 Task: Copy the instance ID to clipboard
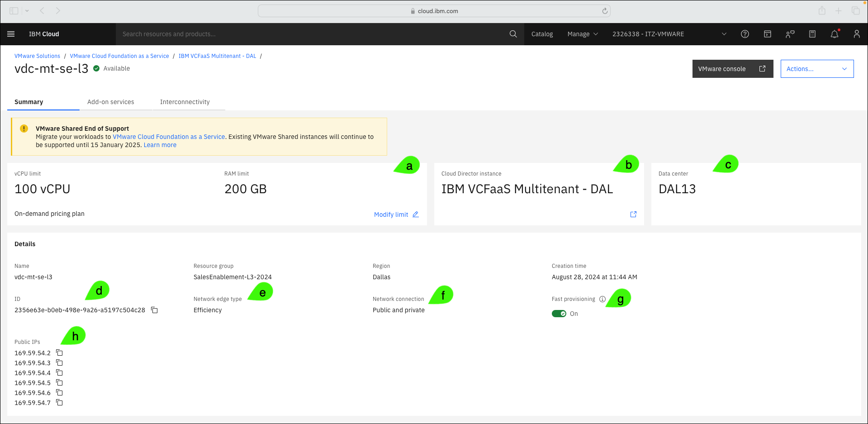point(154,310)
